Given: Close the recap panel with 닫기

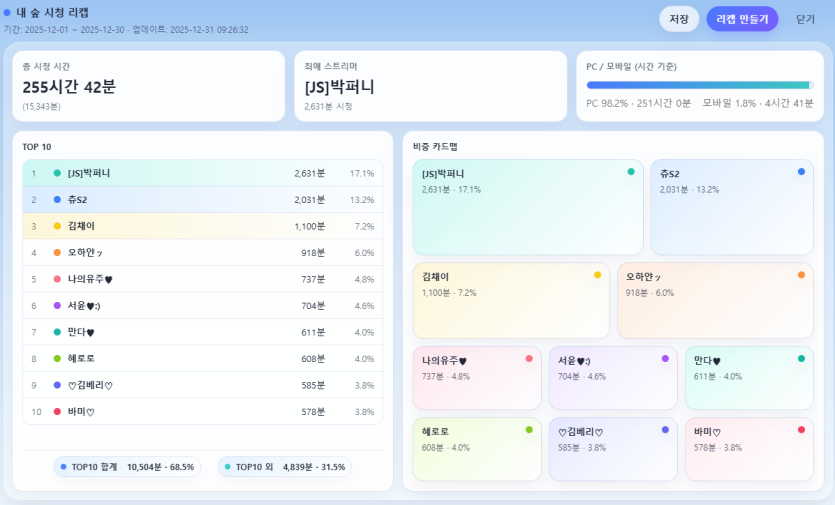Looking at the screenshot, I should tap(805, 19).
